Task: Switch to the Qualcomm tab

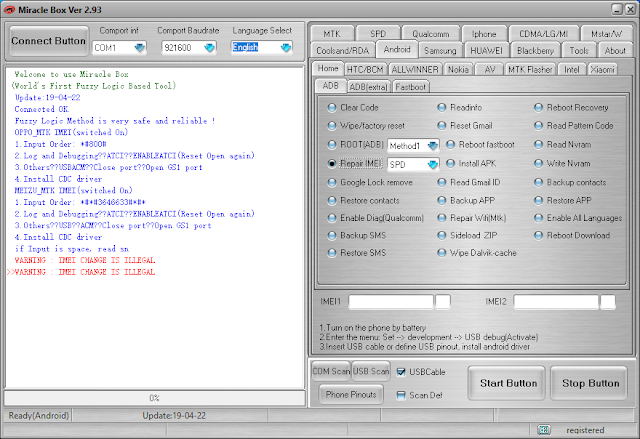Action: (431, 34)
